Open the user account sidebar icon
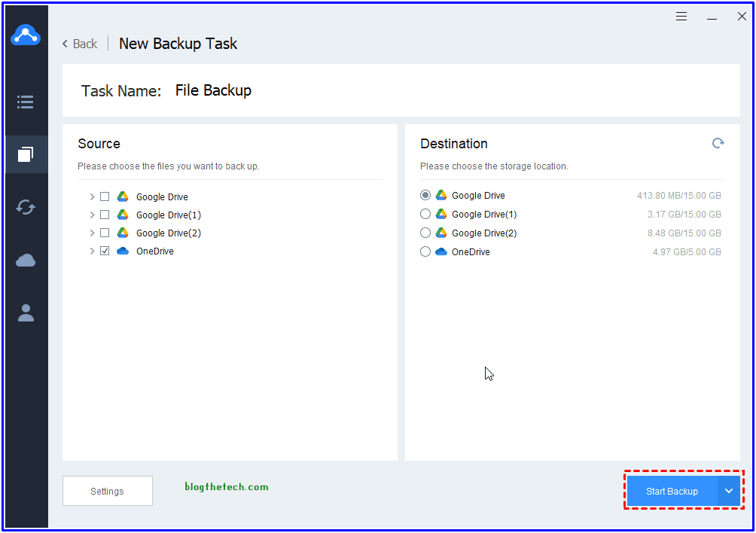 point(26,313)
